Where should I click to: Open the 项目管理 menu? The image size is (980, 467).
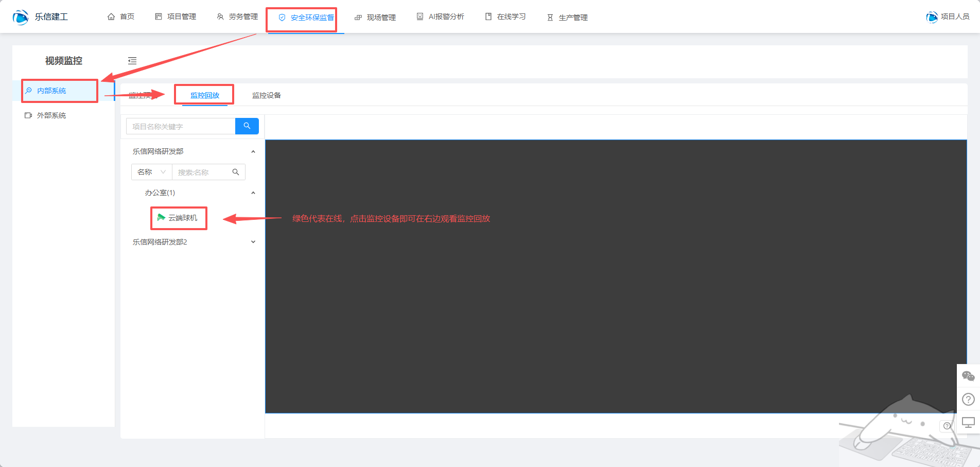pyautogui.click(x=176, y=17)
